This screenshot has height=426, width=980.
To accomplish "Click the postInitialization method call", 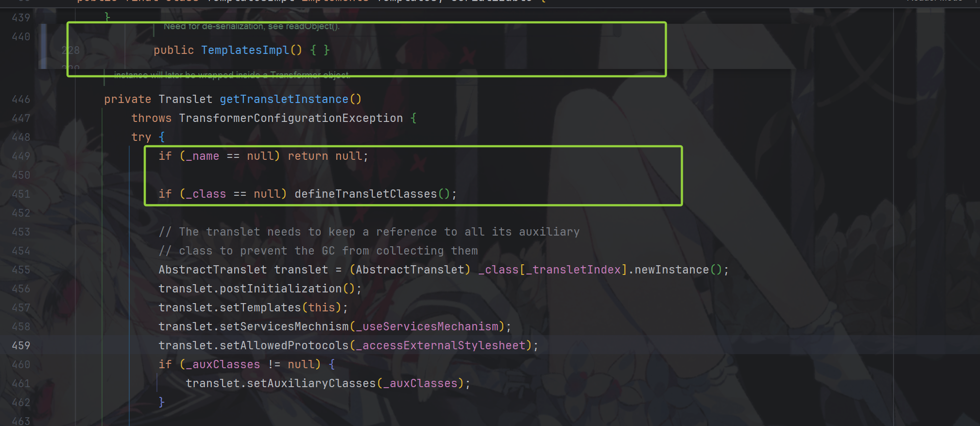I will [x=281, y=289].
